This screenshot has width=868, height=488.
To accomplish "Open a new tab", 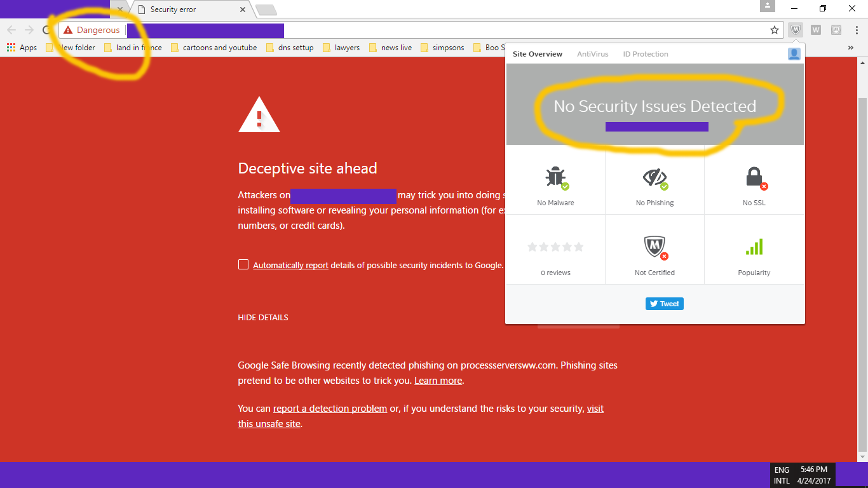I will (x=266, y=10).
